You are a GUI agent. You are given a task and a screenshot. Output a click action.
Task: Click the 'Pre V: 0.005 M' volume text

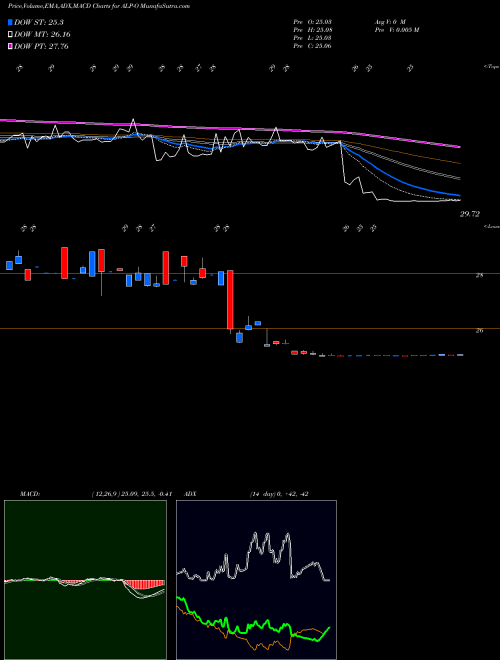[x=396, y=29]
